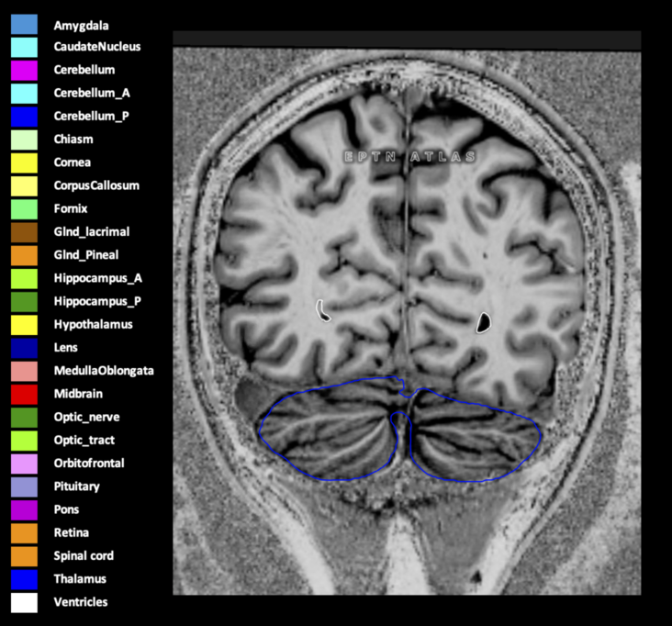The width and height of the screenshot is (672, 626).
Task: Select the red swatch for Midbrain
Action: click(24, 395)
